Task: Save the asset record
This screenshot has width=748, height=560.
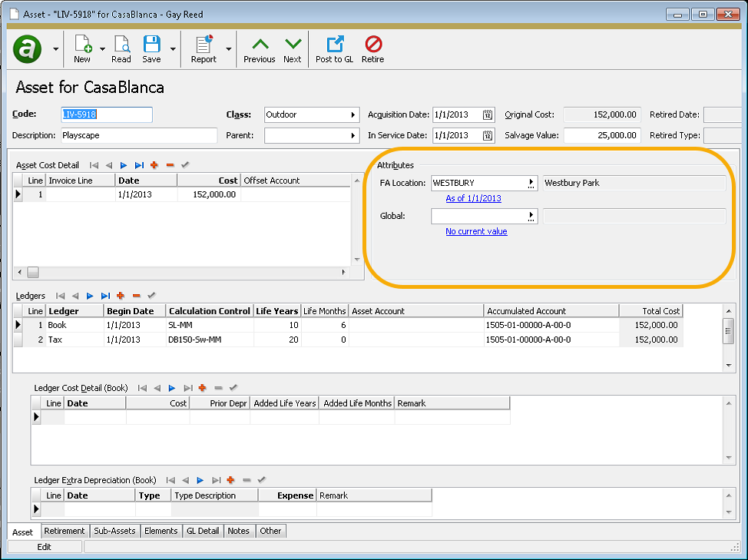Action: (x=151, y=46)
